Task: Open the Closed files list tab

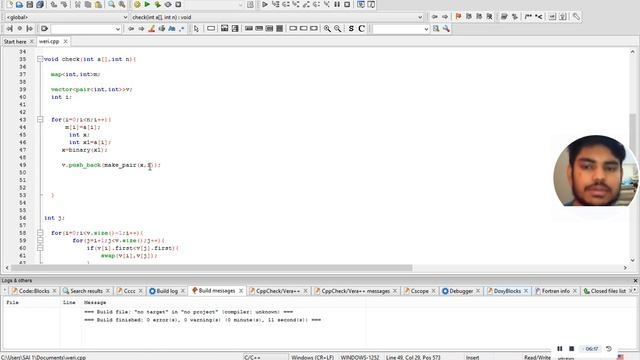Action: (608, 291)
